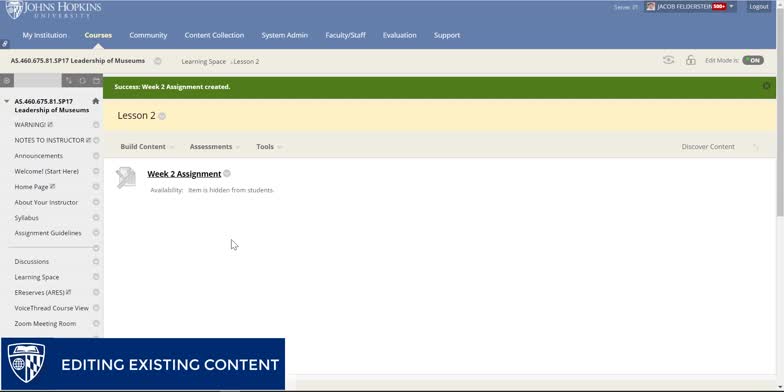Click the add menu item plus icon
Viewport: 784px width, 392px height.
[x=6, y=80]
